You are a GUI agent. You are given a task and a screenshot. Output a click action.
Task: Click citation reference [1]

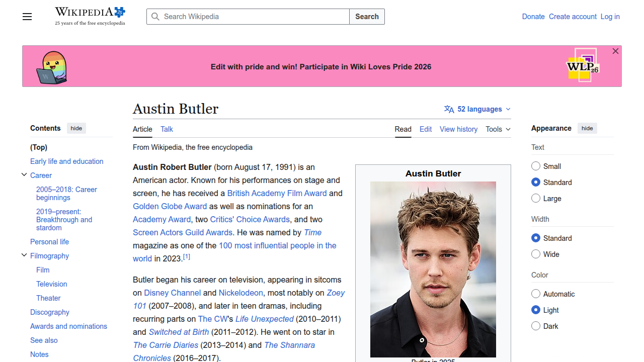click(186, 256)
